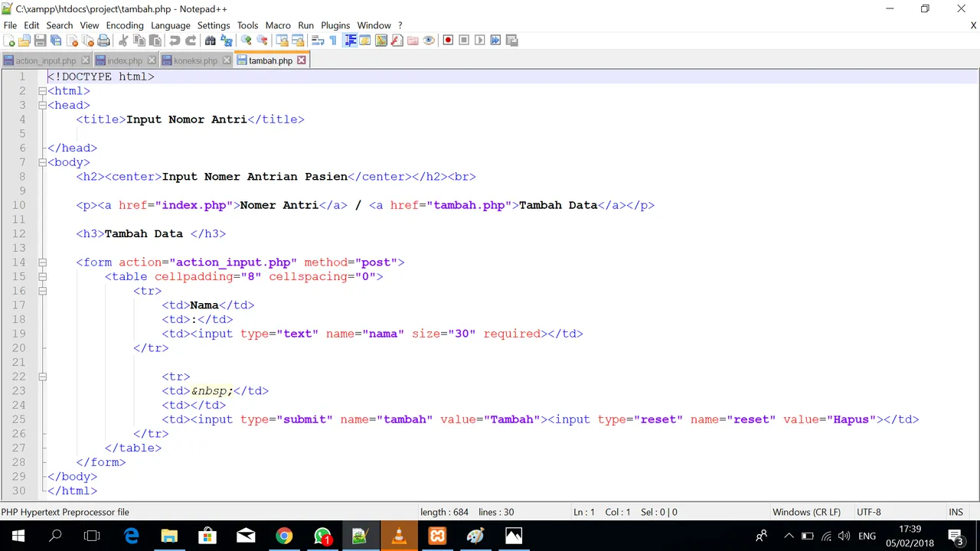Screen dimensions: 980x551
Task: Open Find with the binoculars icon
Action: point(211,40)
